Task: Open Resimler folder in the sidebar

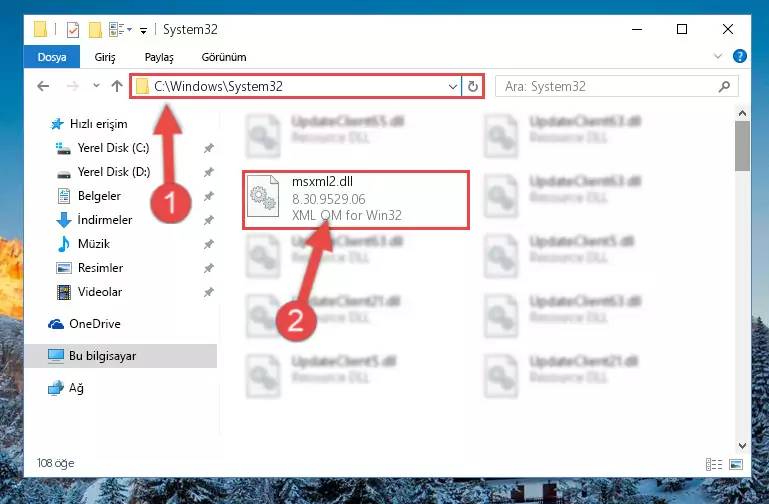Action: point(90,268)
